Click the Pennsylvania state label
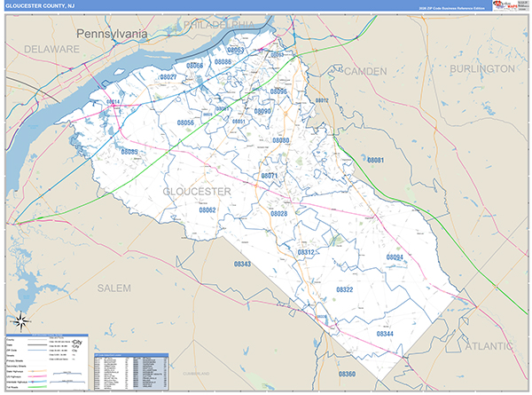Image resolution: width=532 pixels, height=395 pixels. [x=112, y=34]
